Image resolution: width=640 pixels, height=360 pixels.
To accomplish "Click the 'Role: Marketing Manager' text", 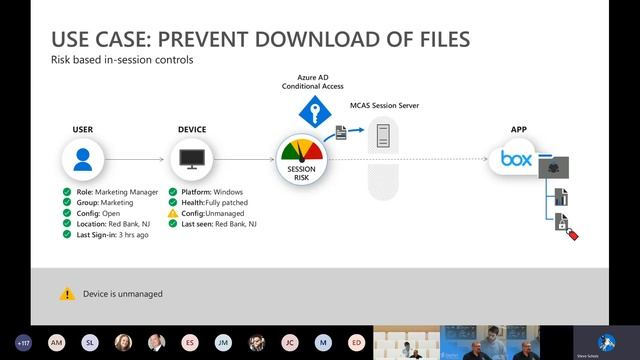I will click(x=117, y=192).
